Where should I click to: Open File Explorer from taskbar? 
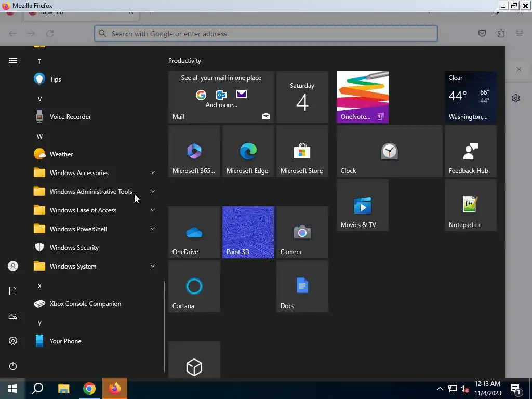click(x=63, y=389)
